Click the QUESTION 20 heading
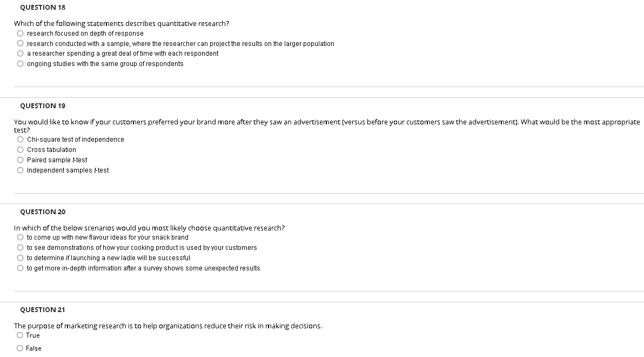The width and height of the screenshot is (644, 357). click(42, 211)
